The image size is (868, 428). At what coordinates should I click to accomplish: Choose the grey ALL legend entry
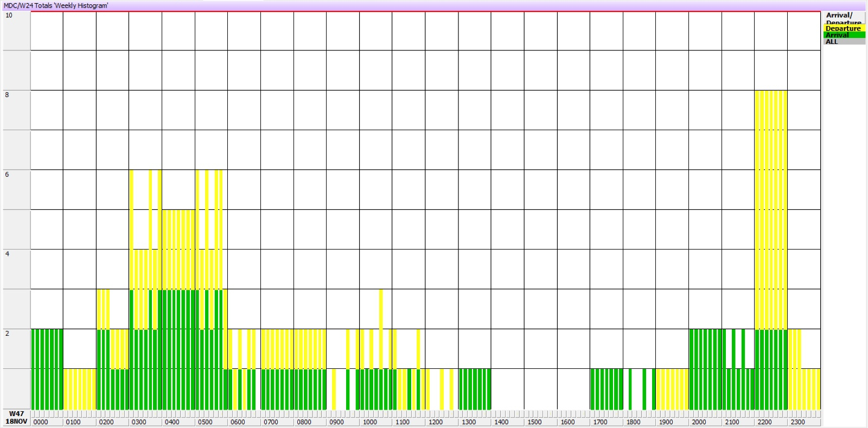pos(844,42)
